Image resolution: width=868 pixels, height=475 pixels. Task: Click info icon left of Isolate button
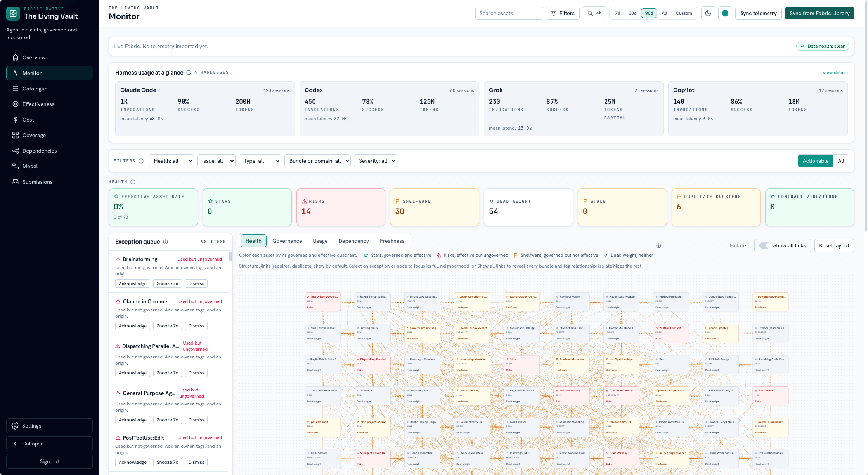click(x=658, y=245)
